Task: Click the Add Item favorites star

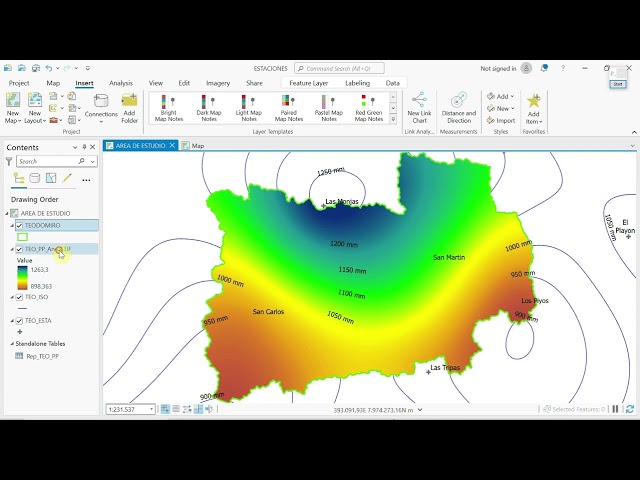Action: click(533, 101)
